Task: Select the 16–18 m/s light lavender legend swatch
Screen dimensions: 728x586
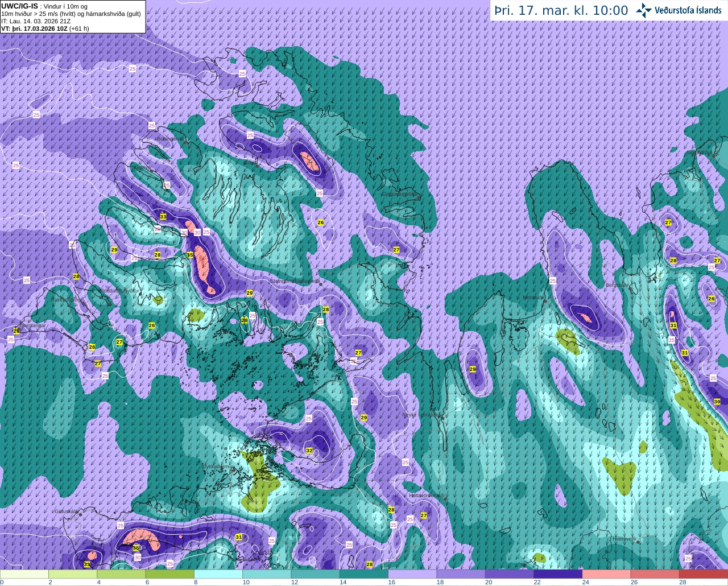Action: (x=412, y=574)
